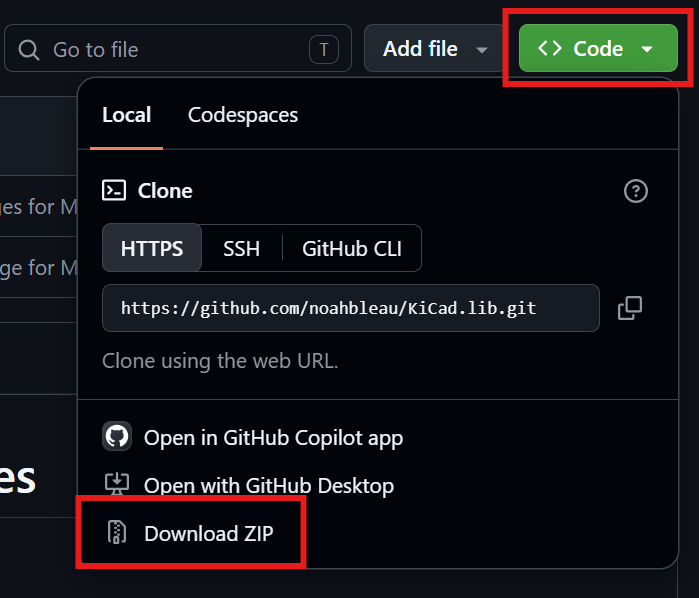699x598 pixels.
Task: Click the GitHub Copilot app octocat icon
Action: [117, 436]
